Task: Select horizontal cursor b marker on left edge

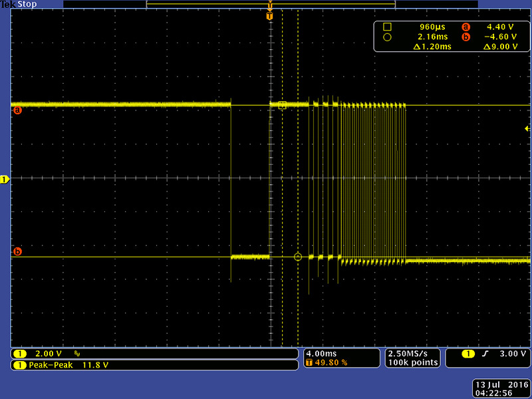Action: click(17, 251)
